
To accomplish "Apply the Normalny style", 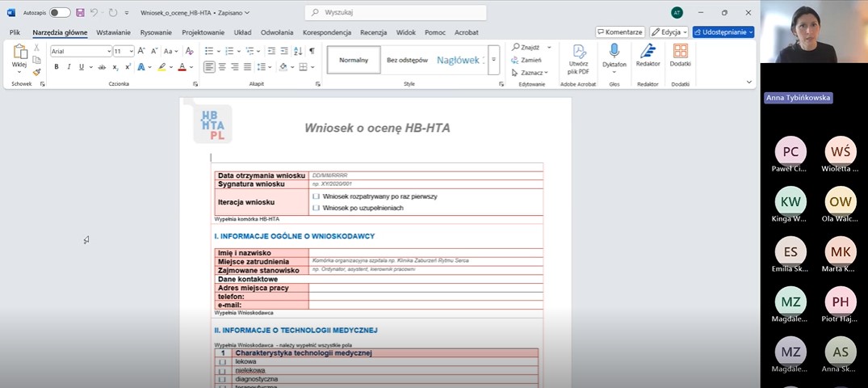I will (354, 60).
